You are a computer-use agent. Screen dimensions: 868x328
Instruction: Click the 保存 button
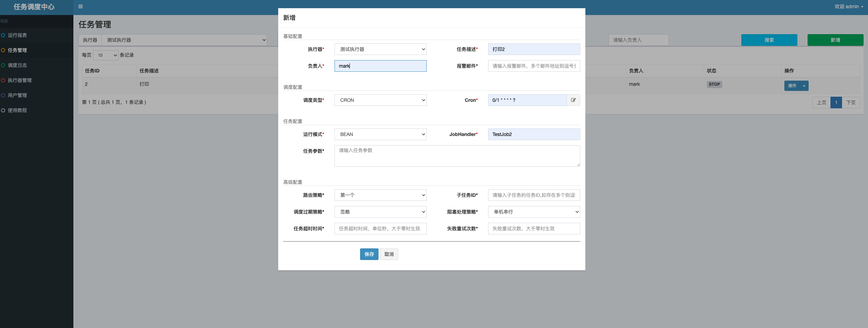click(369, 254)
